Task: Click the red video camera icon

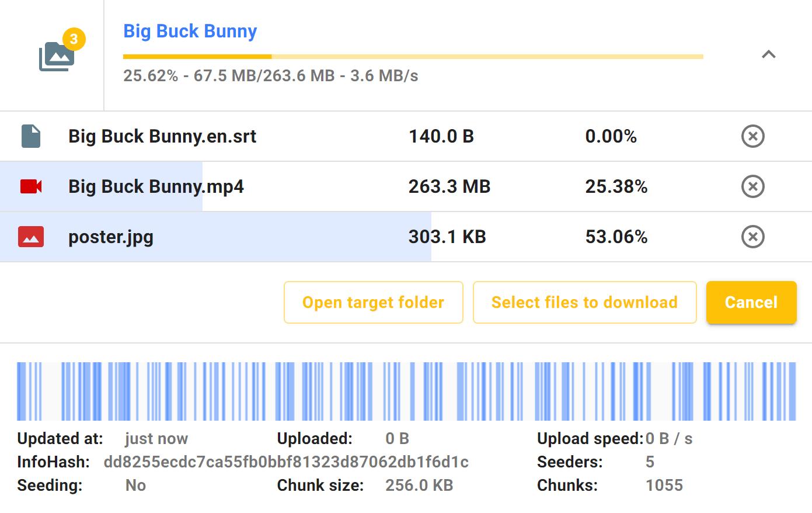Action: point(31,186)
